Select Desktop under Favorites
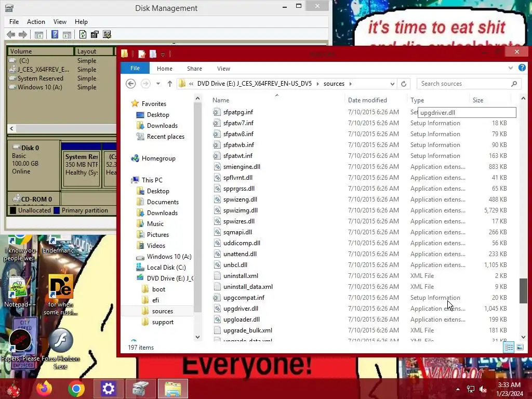 158,115
